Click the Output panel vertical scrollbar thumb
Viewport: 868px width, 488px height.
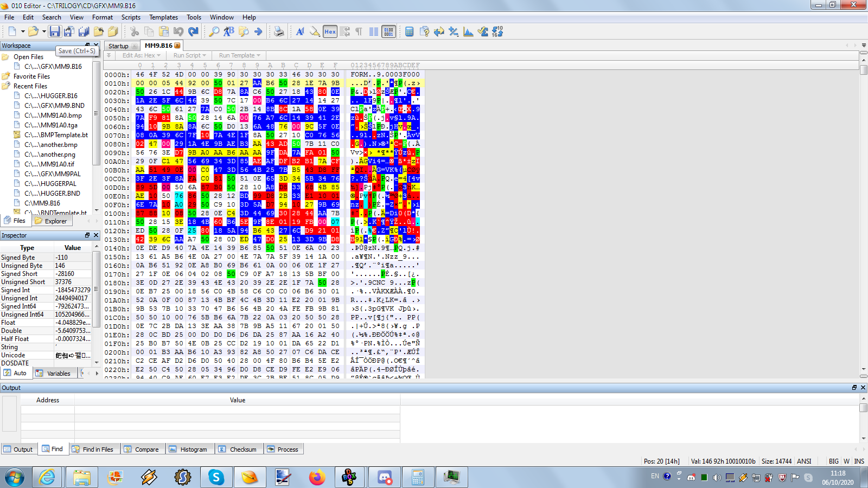click(864, 408)
